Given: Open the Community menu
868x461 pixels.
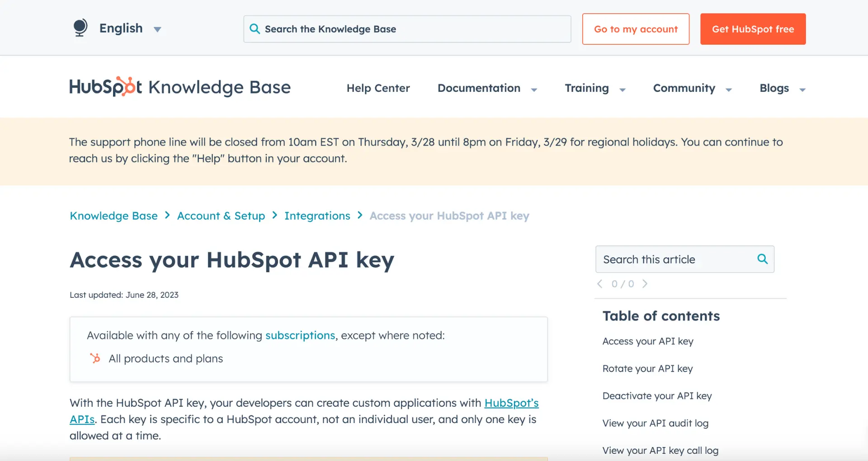Looking at the screenshot, I should coord(684,88).
